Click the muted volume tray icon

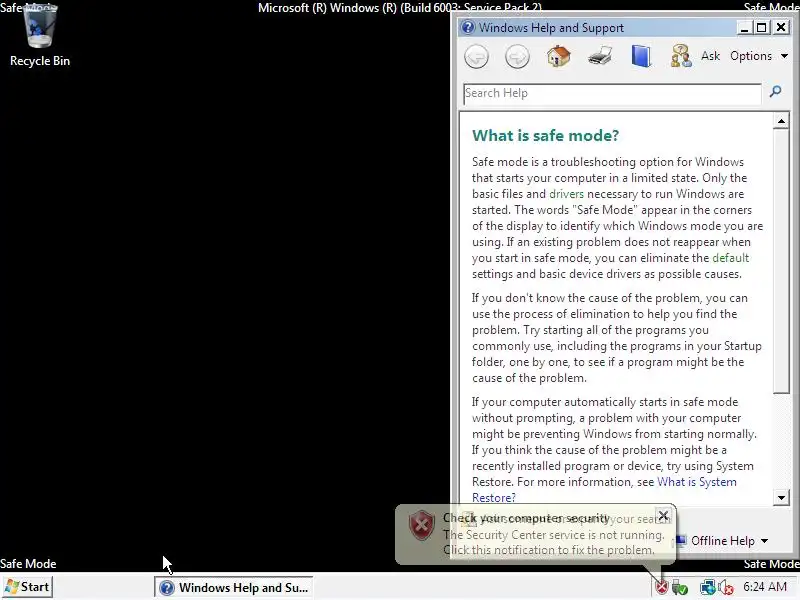725,588
